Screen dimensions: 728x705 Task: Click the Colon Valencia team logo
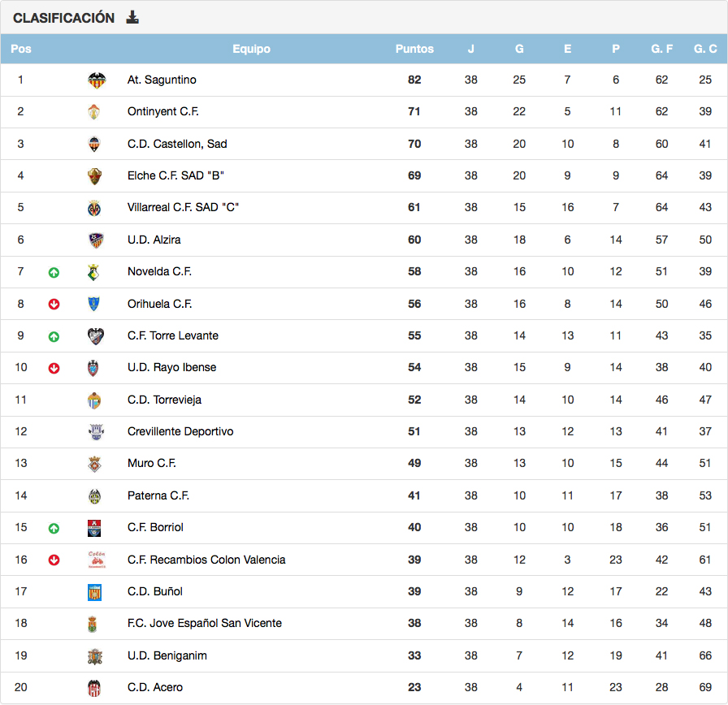pyautogui.click(x=96, y=560)
